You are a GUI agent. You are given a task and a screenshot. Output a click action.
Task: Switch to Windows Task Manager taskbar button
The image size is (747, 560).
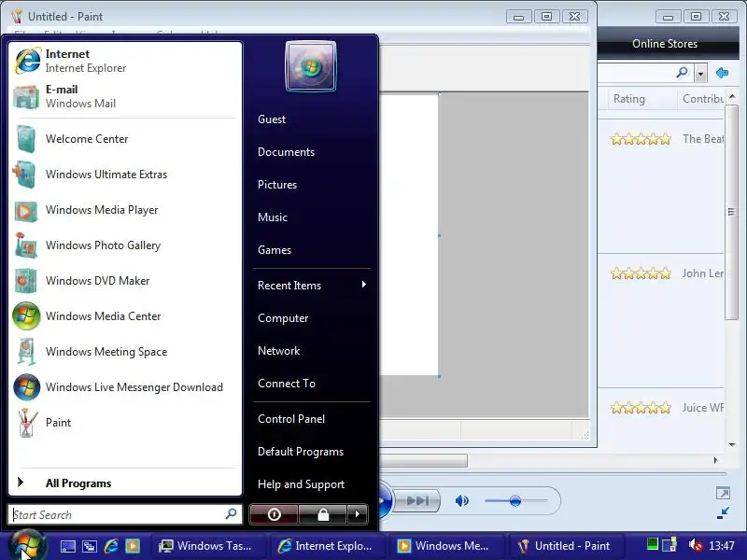coord(208,546)
